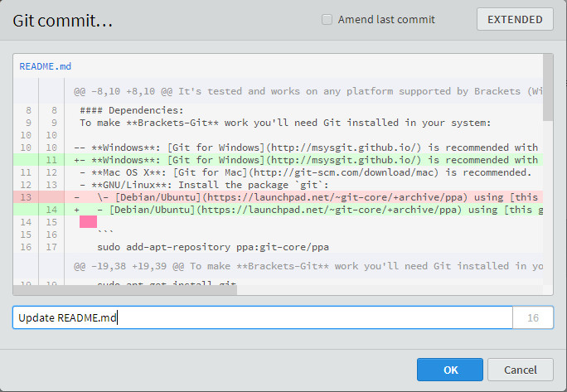Click the pink trailing whitespace marker
Image resolution: width=567 pixels, height=392 pixels.
(88, 222)
